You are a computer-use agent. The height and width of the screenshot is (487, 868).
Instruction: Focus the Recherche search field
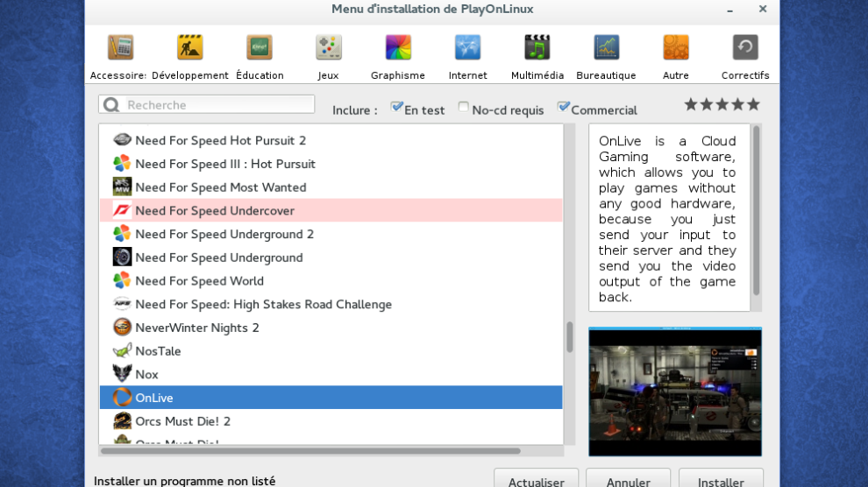(207, 104)
